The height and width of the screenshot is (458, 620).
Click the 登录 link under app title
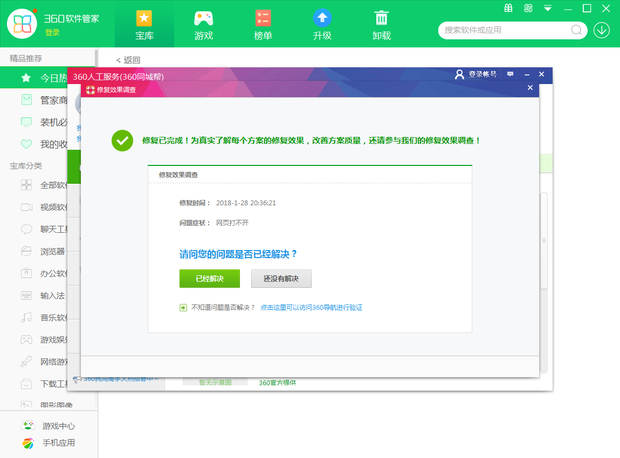[x=52, y=32]
